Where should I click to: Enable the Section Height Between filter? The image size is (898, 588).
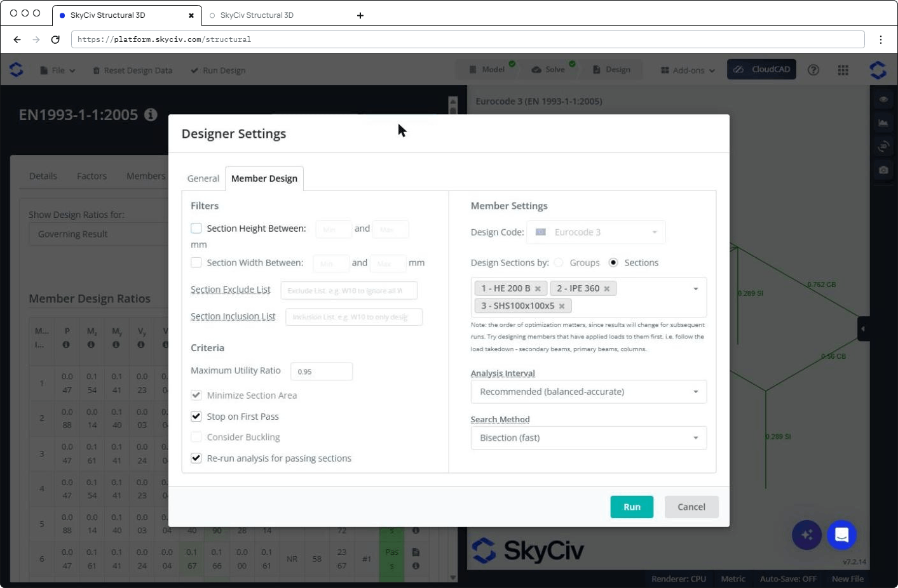[196, 228]
